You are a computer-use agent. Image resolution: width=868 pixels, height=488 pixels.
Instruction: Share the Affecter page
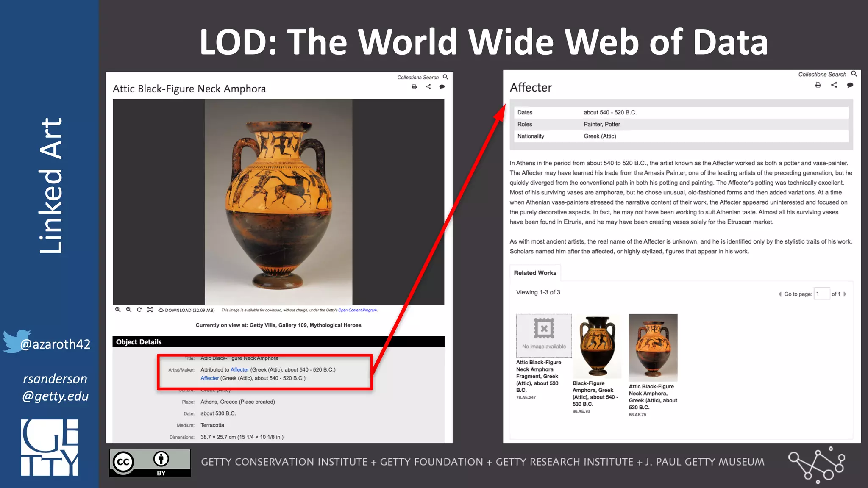coord(834,85)
